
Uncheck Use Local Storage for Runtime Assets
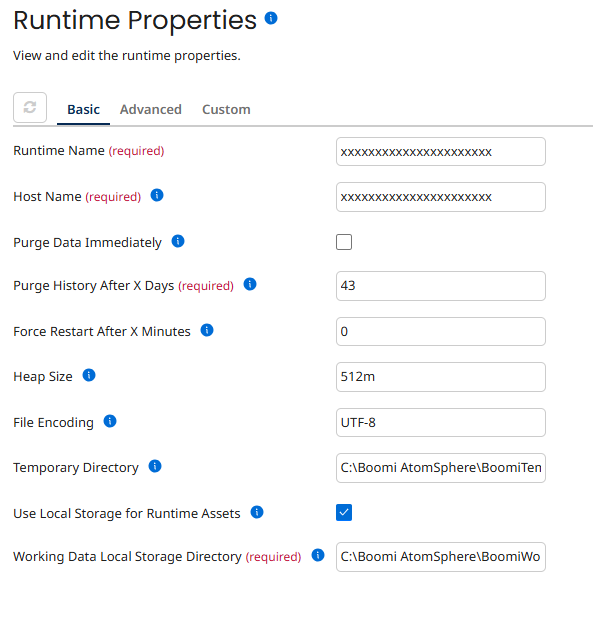[344, 512]
